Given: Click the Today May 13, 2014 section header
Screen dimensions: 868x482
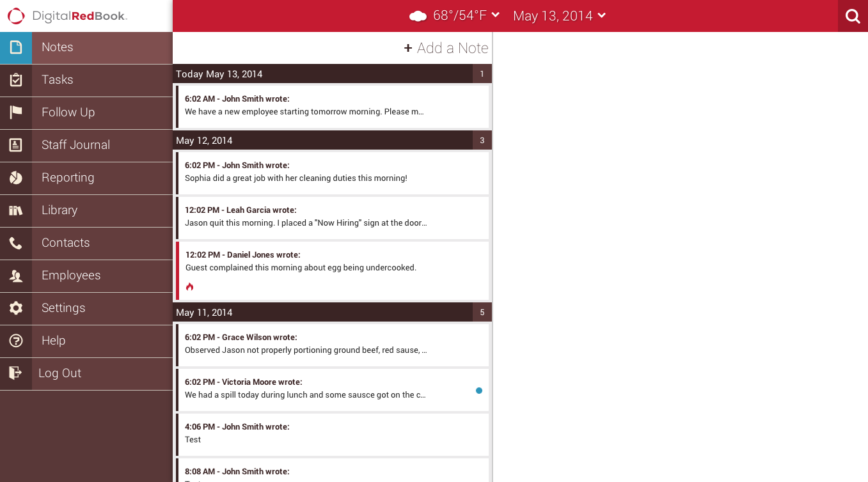Looking at the screenshot, I should (x=332, y=74).
